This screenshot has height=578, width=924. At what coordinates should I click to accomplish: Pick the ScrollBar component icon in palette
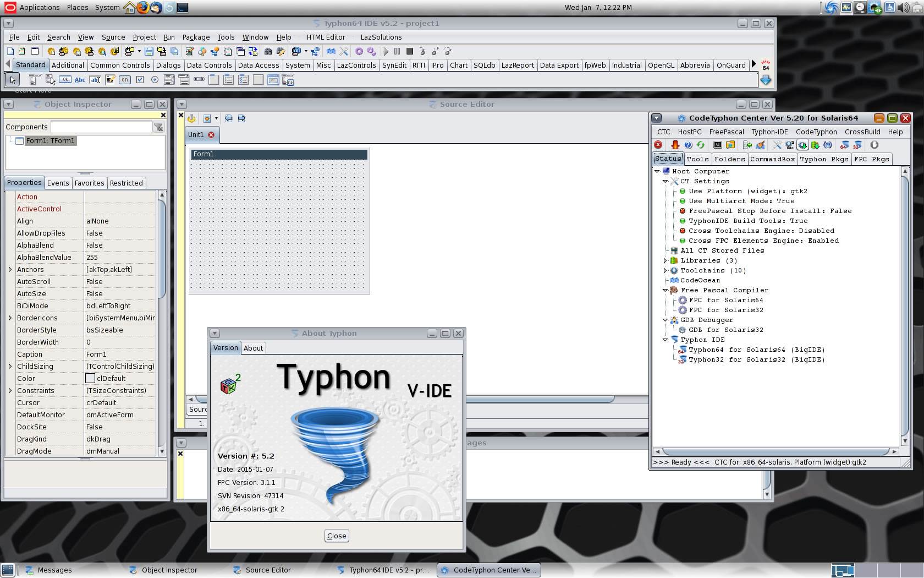click(199, 79)
